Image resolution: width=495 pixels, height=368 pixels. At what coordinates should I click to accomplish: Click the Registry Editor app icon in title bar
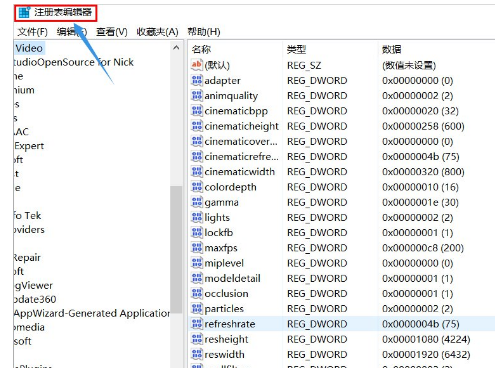coord(24,13)
